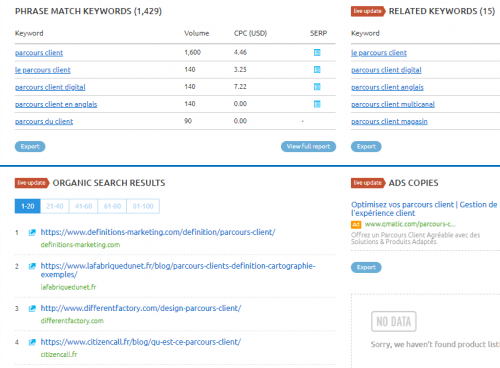Click green domain lafabriquedunet.fr

[x=68, y=287]
